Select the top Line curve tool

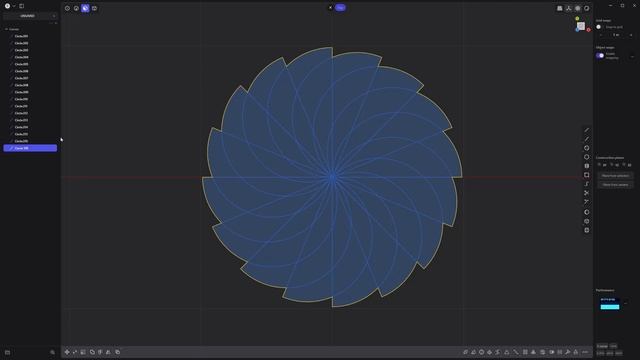point(587,130)
